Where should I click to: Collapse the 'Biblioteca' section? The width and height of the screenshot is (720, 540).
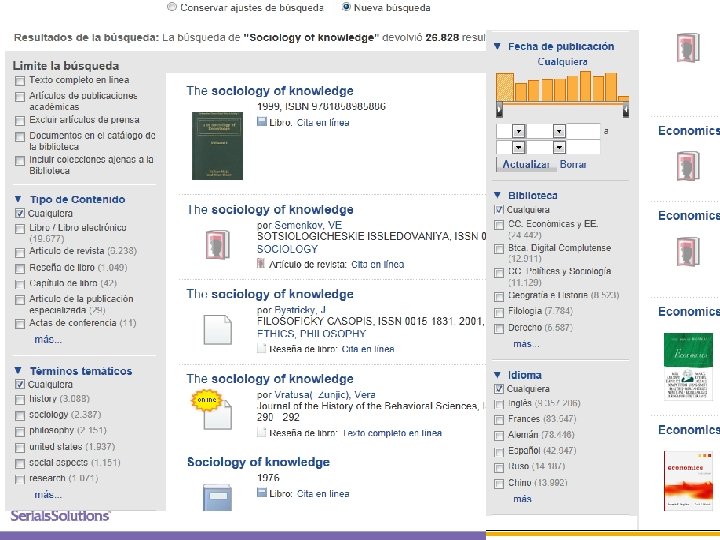497,195
